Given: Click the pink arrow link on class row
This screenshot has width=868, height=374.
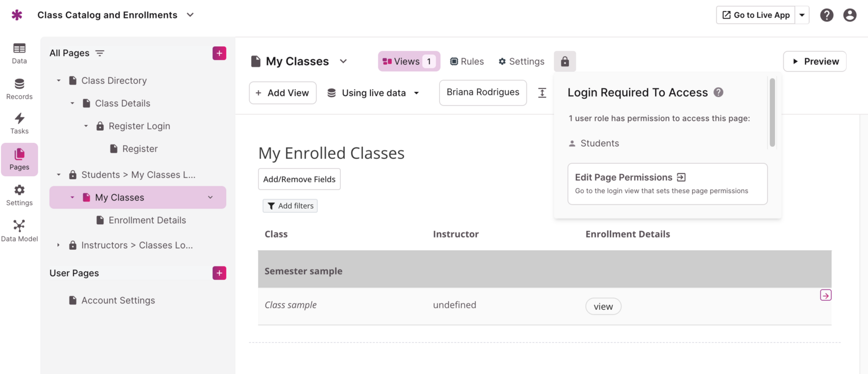Looking at the screenshot, I should pos(825,295).
